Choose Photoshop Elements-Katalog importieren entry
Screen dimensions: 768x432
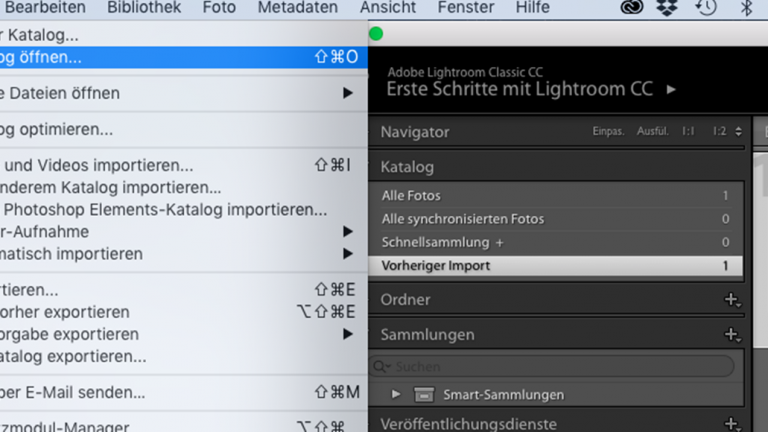(x=184, y=210)
